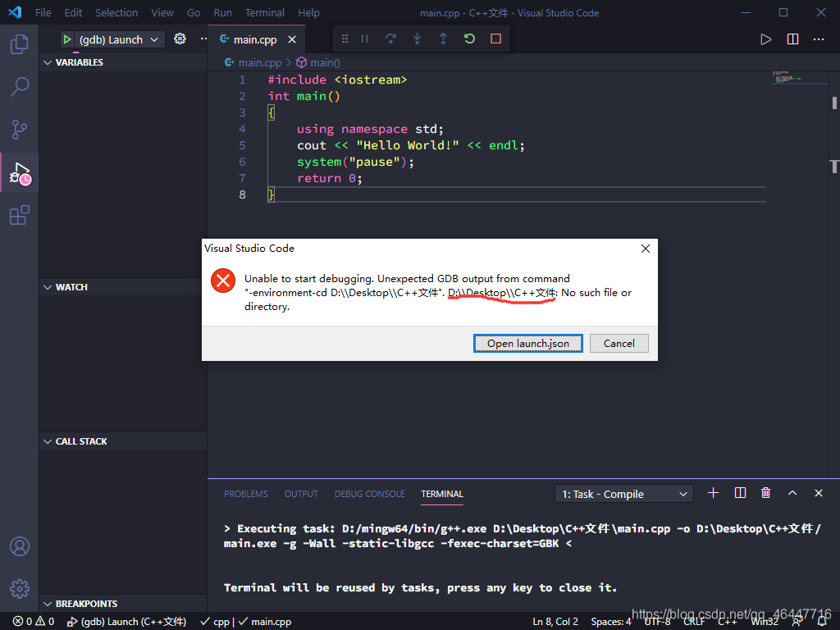The width and height of the screenshot is (840, 630).
Task: Create a new terminal with the plus icon
Action: pos(712,493)
